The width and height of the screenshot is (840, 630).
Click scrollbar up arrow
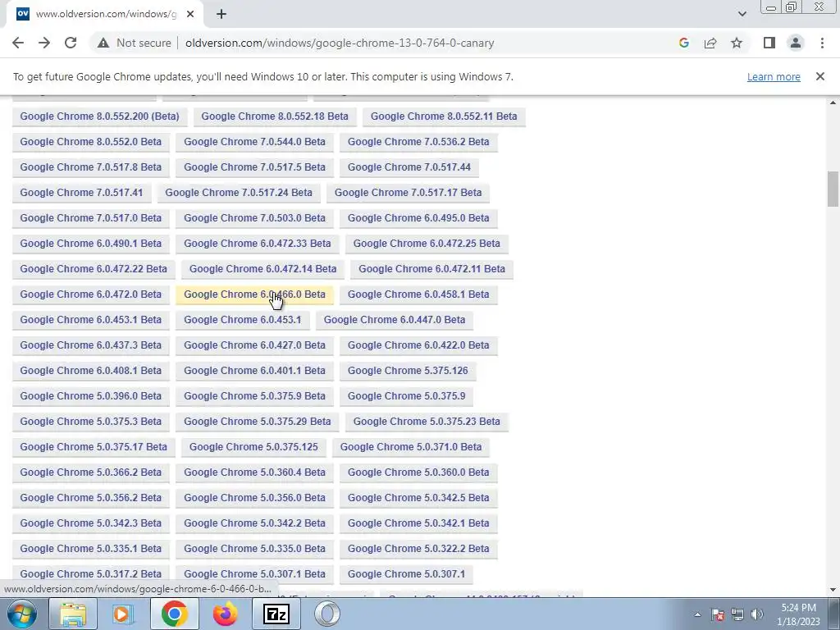833,103
